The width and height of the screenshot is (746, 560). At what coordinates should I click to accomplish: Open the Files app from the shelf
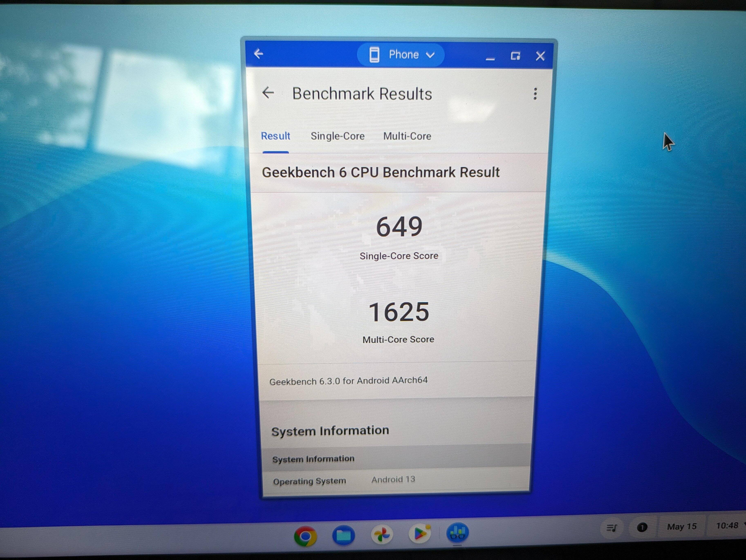pyautogui.click(x=344, y=535)
